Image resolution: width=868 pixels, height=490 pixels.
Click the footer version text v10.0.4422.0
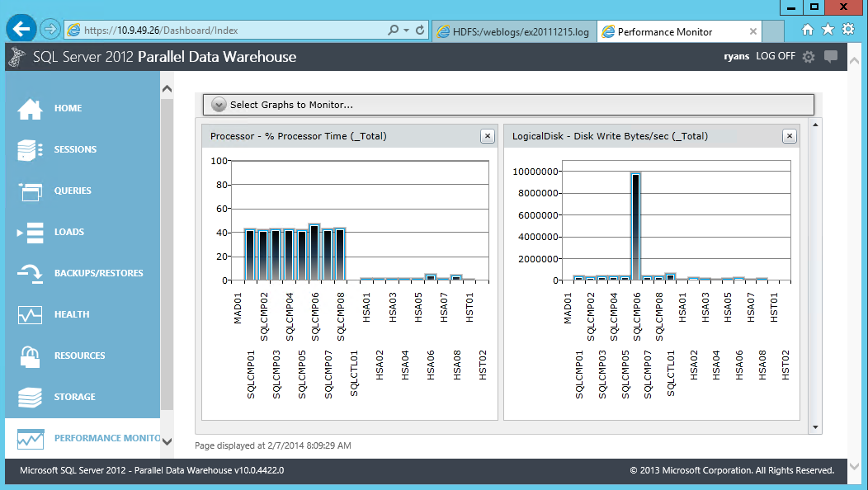pos(259,471)
